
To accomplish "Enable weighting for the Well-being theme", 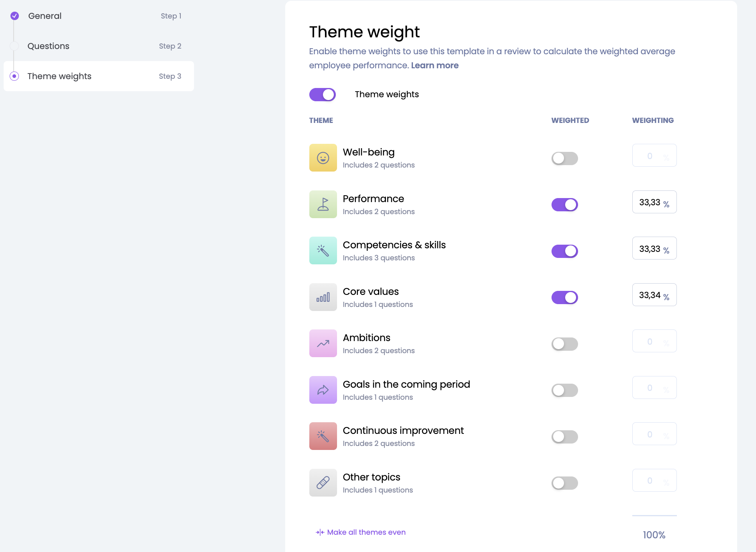I will [564, 158].
